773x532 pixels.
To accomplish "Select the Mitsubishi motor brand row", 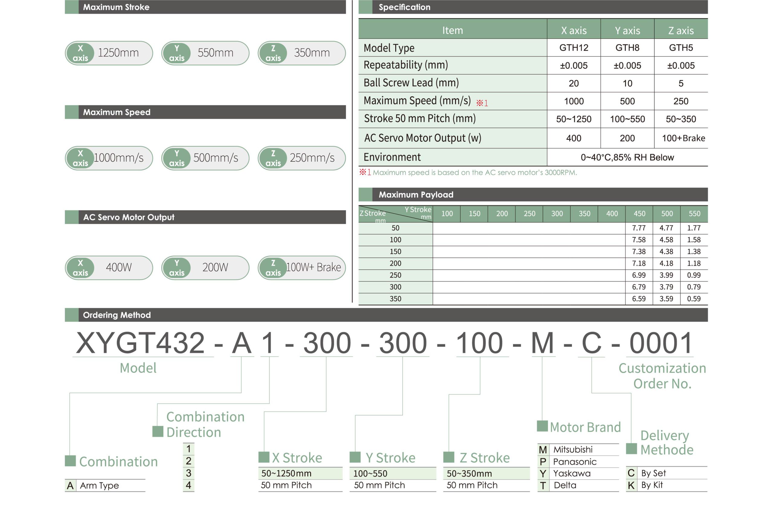I will pyautogui.click(x=572, y=449).
